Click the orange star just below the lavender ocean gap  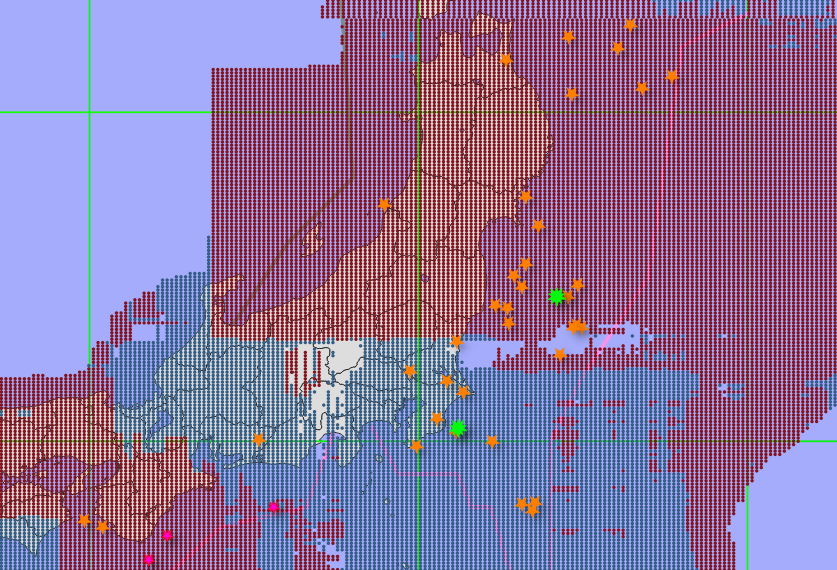(x=559, y=354)
